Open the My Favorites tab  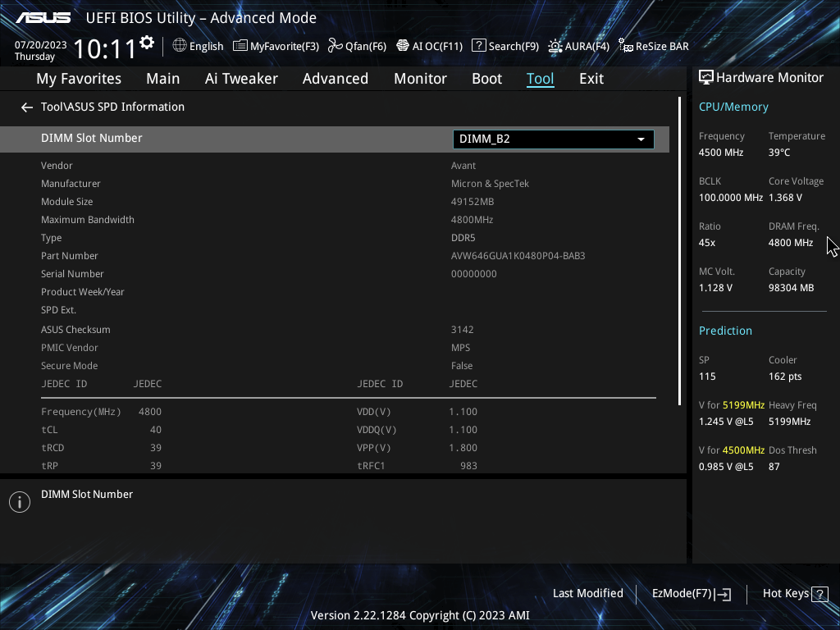click(79, 79)
